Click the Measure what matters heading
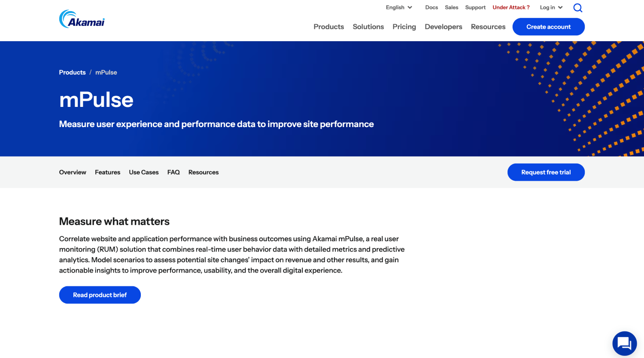 click(114, 221)
